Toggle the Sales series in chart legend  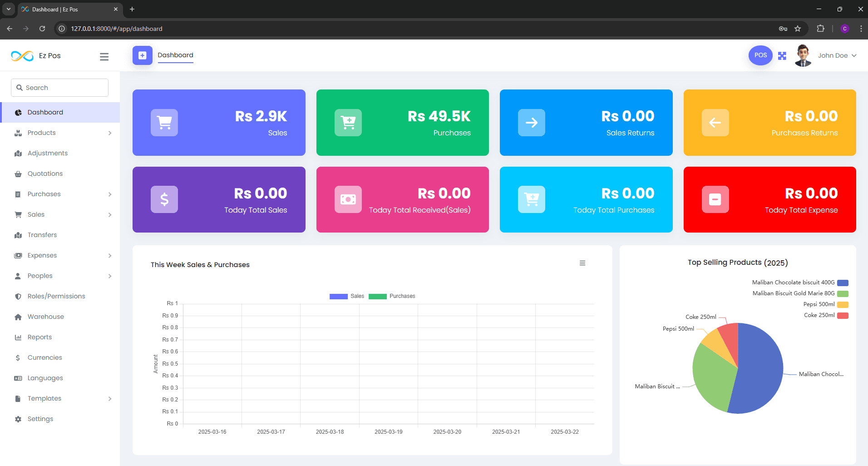coord(347,296)
